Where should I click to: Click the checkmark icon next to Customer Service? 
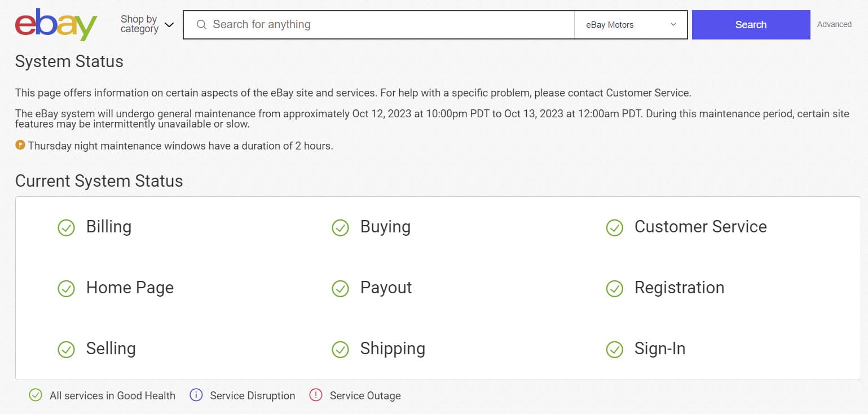614,228
